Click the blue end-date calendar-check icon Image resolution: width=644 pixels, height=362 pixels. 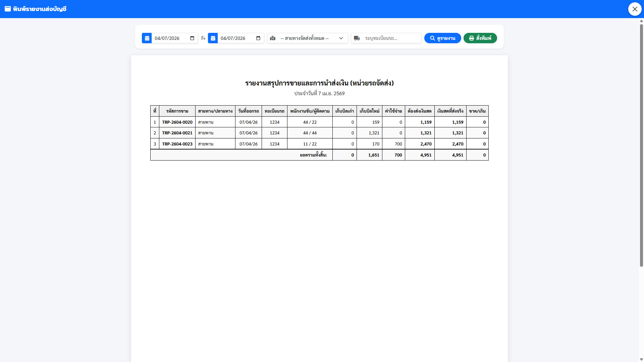(213, 38)
